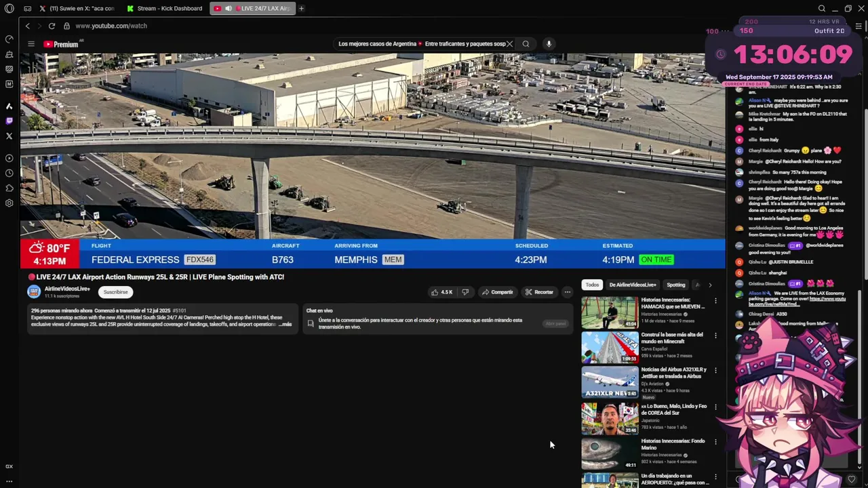Start voice search with the microphone
Image resolution: width=868 pixels, height=488 pixels.
549,44
